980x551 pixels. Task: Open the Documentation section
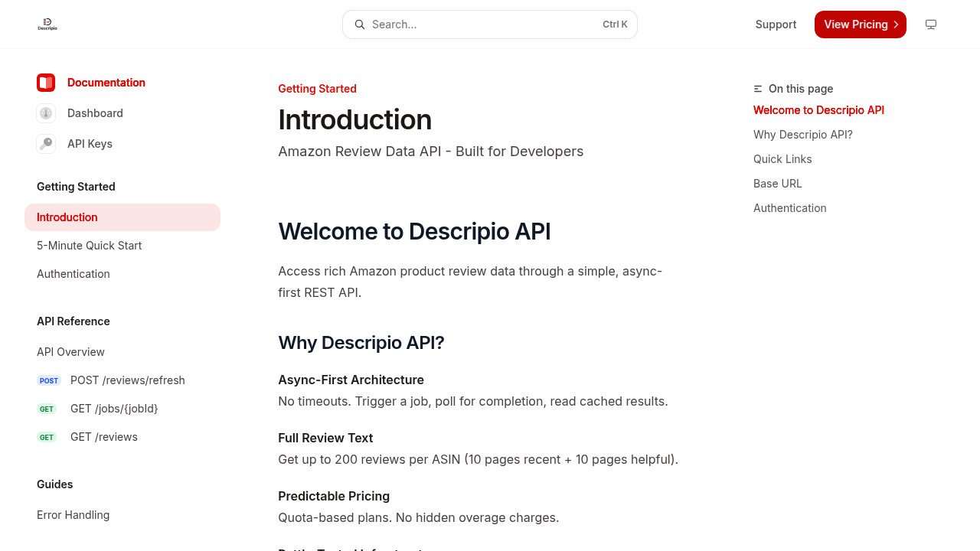click(106, 83)
